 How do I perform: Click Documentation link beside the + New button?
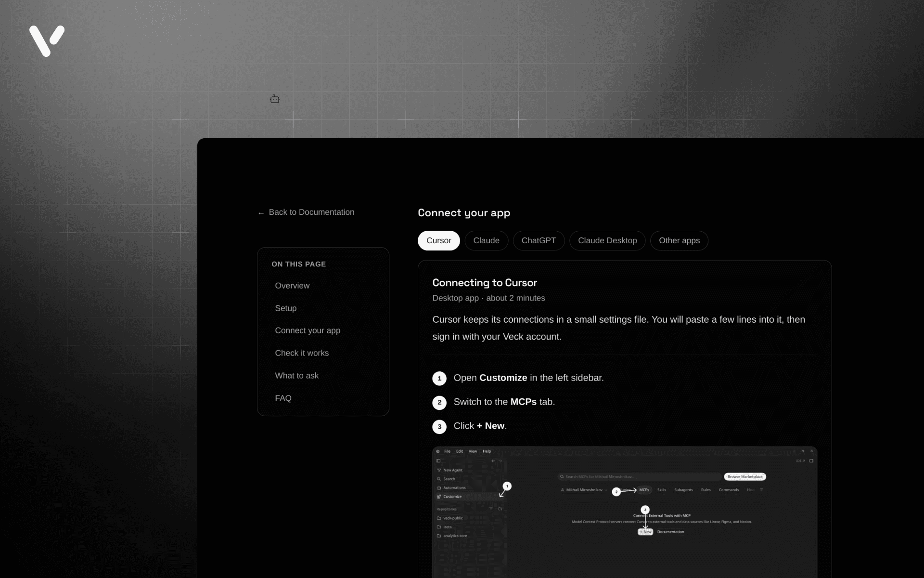pos(670,532)
